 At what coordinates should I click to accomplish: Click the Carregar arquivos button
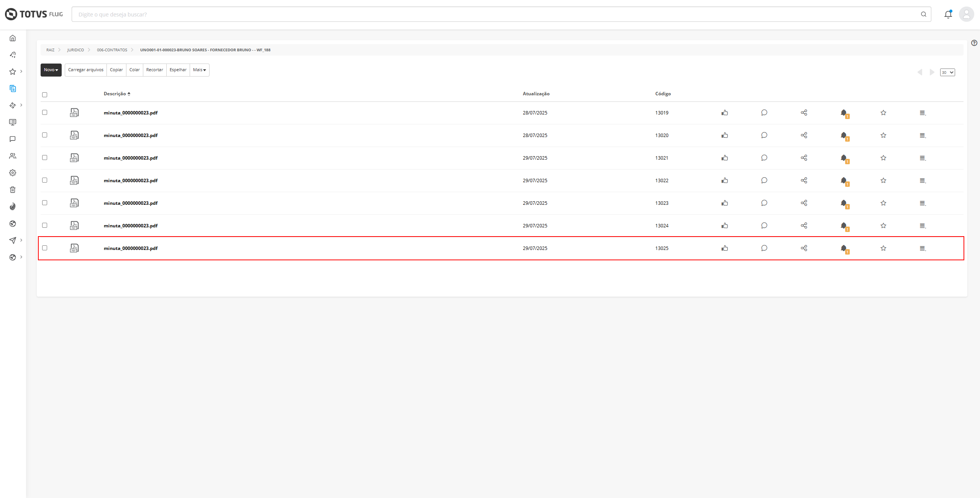[86, 70]
